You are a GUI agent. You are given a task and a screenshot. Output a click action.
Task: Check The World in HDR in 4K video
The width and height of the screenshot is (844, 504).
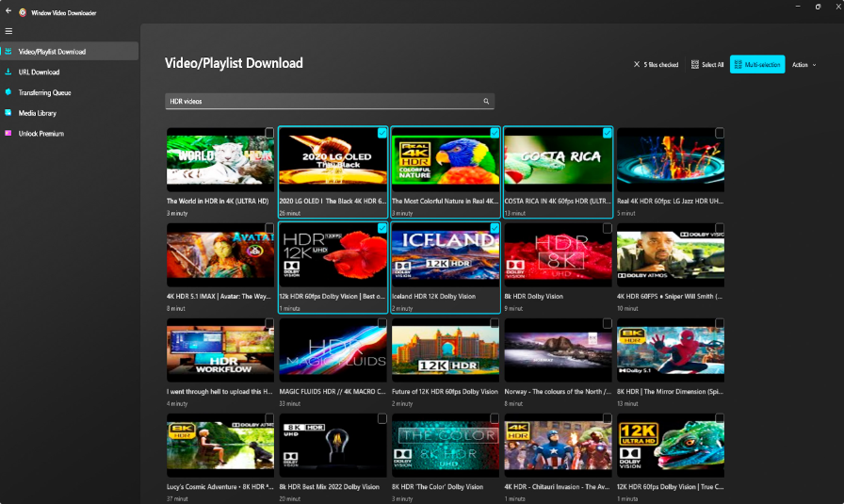click(x=269, y=133)
